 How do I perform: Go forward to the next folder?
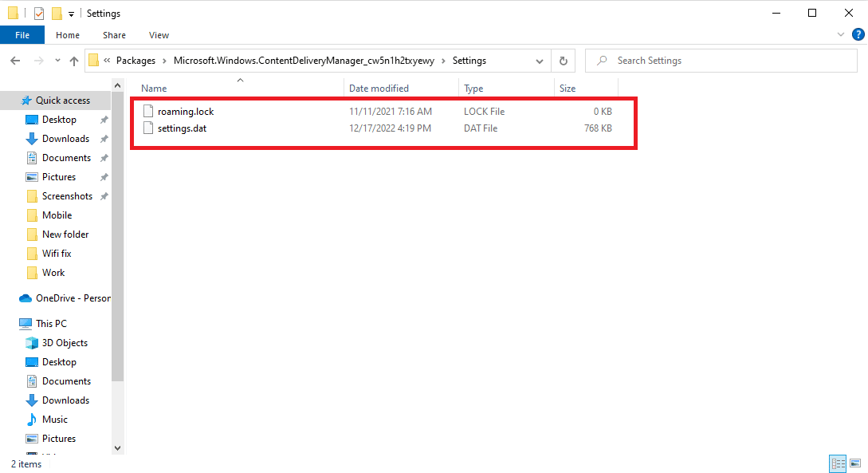coord(39,61)
